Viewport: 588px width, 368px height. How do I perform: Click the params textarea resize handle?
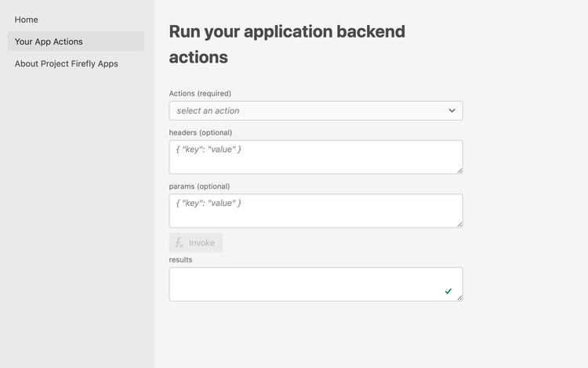point(459,225)
